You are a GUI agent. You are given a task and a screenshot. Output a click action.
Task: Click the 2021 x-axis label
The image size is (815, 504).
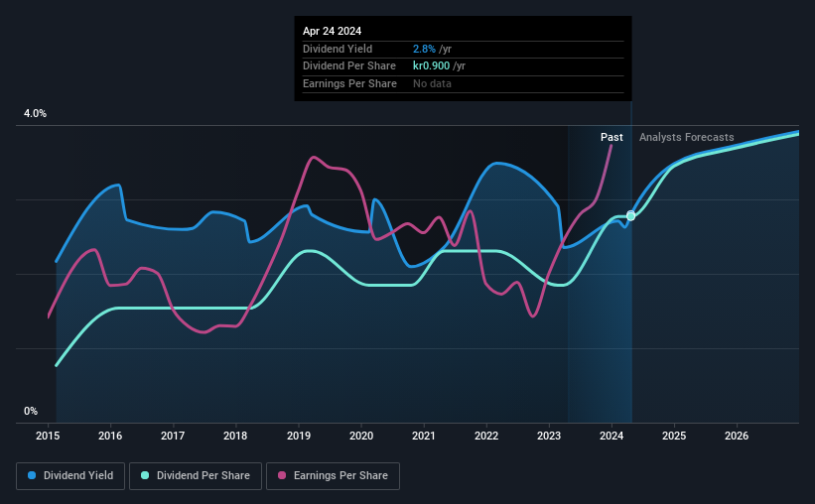(x=424, y=436)
